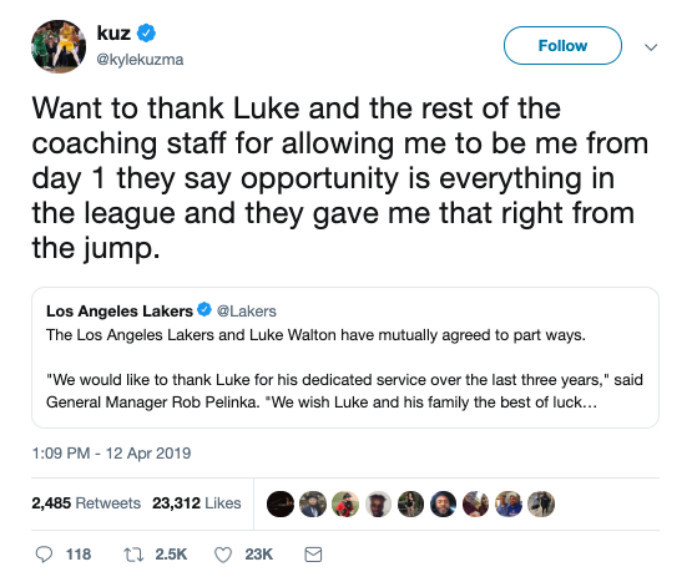Click the reply speech bubble icon
Screen dimensions: 692x577
coord(42,553)
